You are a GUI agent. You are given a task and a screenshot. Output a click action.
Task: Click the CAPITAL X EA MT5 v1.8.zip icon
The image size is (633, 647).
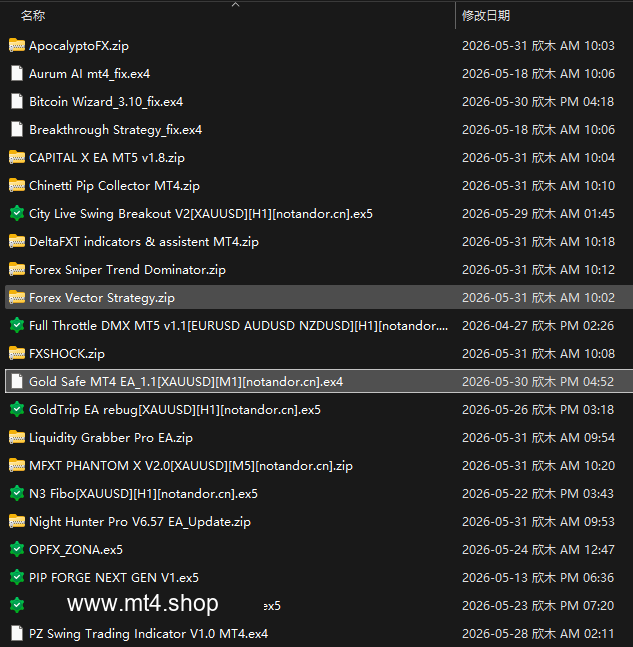(x=17, y=158)
